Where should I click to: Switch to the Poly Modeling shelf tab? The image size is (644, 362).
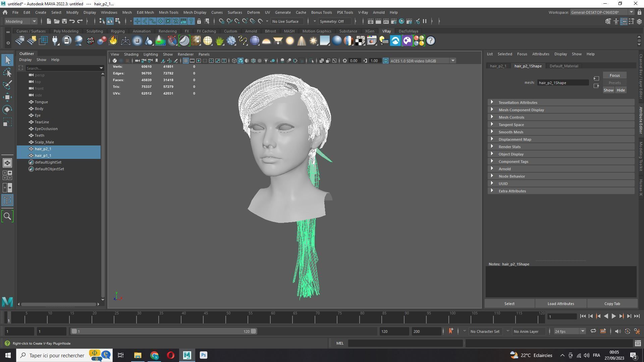[66, 31]
